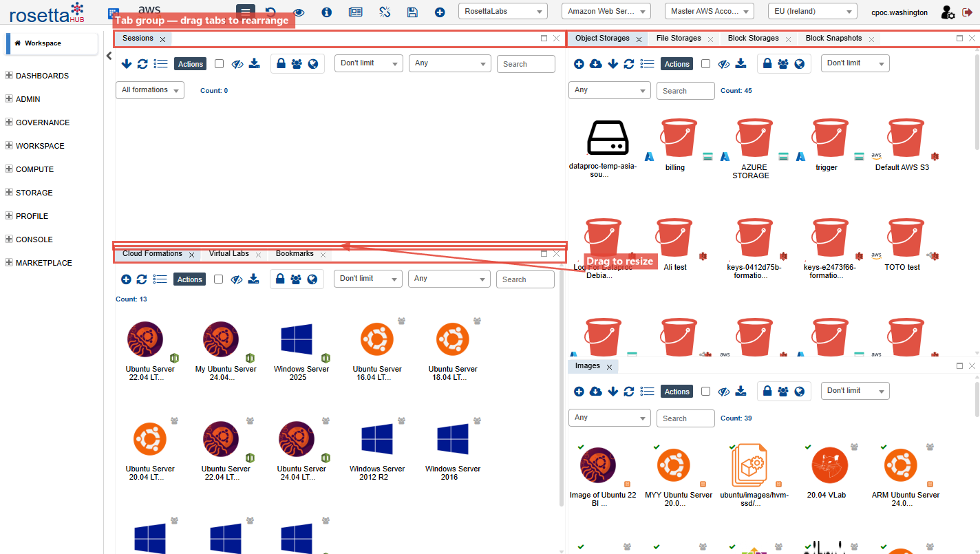Click the Search field in Object Storages panel
This screenshot has height=554, width=980.
pos(685,91)
